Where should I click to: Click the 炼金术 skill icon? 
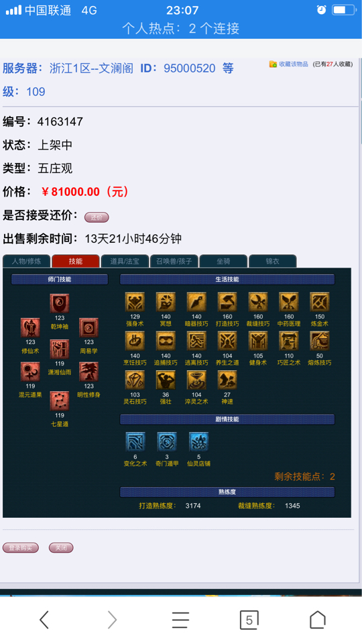pos(320,303)
